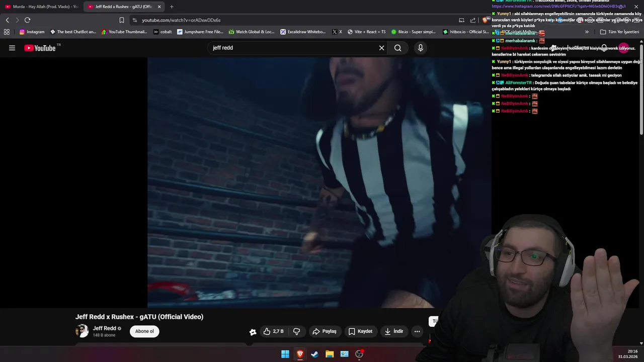644x362 pixels.
Task: Show hidden bookmarks with double chevron
Action: (587, 32)
